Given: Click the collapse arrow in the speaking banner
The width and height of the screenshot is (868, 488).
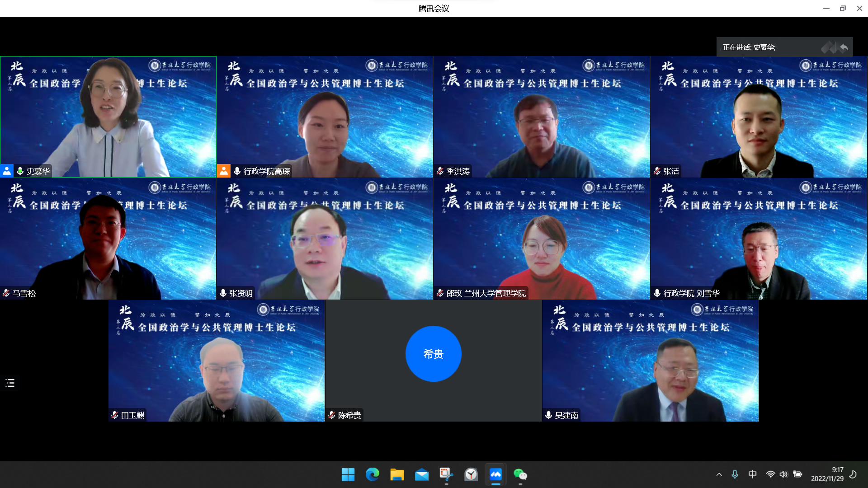Looking at the screenshot, I should tap(844, 47).
